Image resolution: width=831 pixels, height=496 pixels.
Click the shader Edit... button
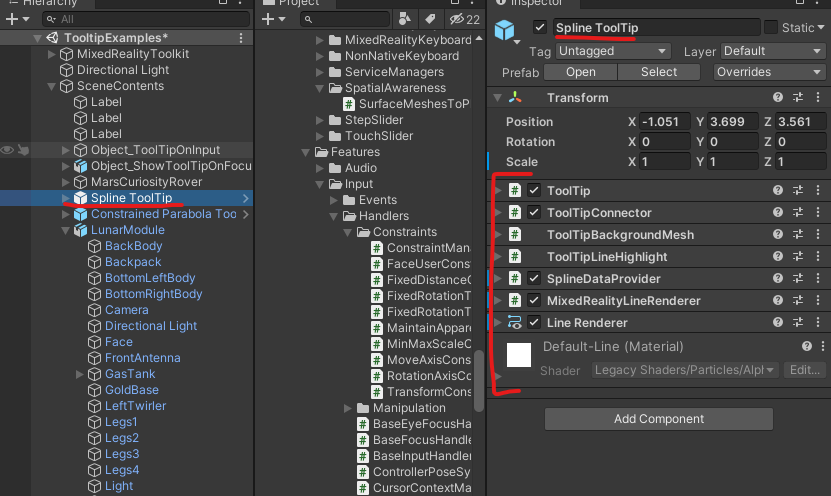coord(805,370)
